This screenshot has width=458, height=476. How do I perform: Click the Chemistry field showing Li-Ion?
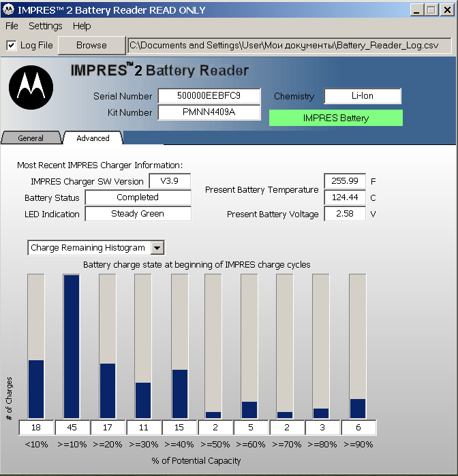(363, 96)
